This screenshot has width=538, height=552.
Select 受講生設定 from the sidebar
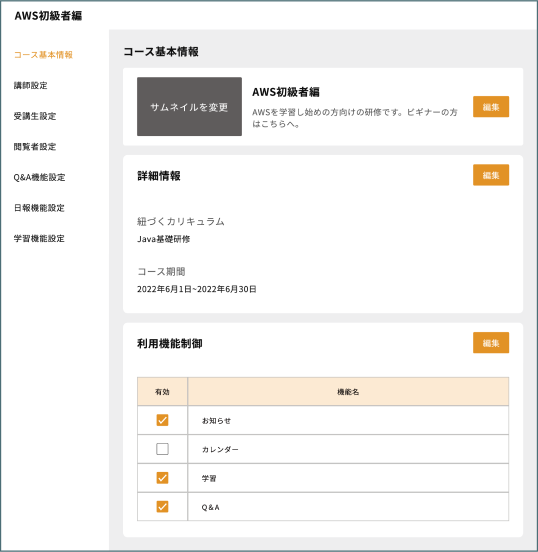pyautogui.click(x=35, y=116)
